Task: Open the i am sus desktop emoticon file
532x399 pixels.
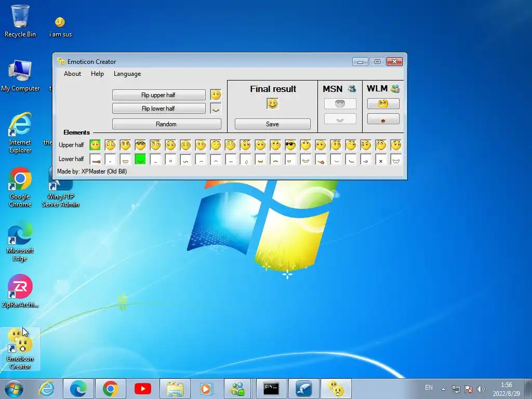Action: click(x=60, y=27)
